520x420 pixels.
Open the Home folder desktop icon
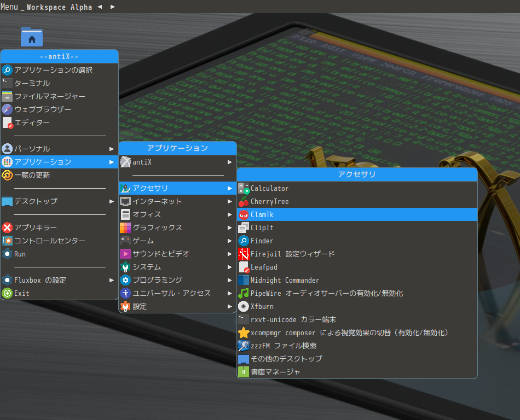32,37
